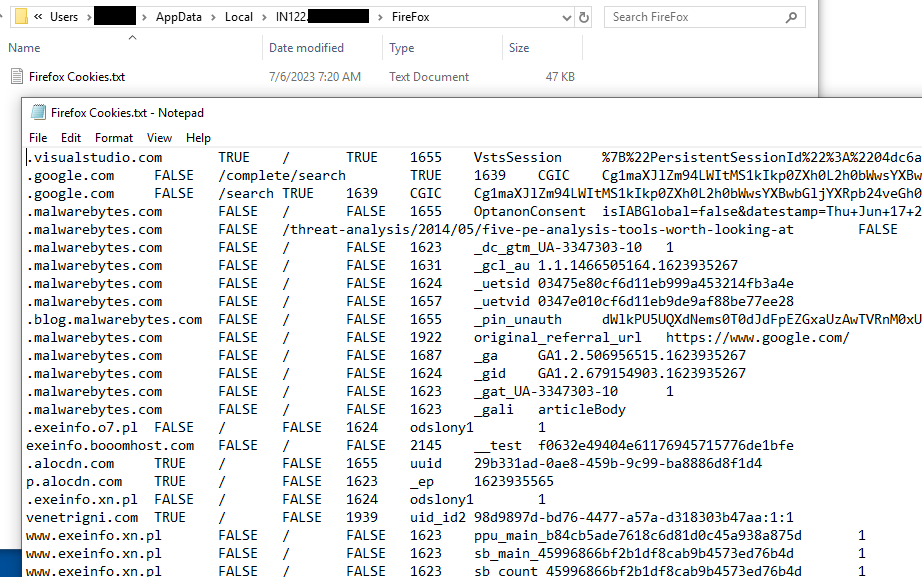Screen dimensions: 922x577
Task: Click the VstsSession cookie name
Action: (517, 158)
